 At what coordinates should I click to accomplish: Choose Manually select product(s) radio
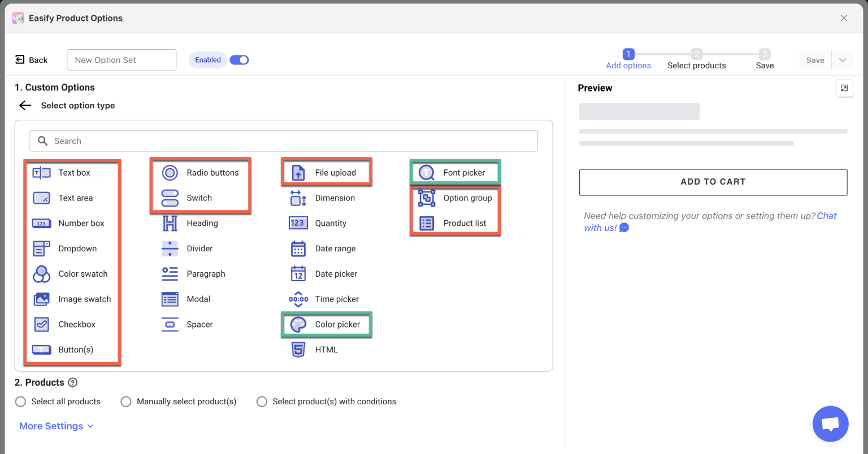(126, 401)
